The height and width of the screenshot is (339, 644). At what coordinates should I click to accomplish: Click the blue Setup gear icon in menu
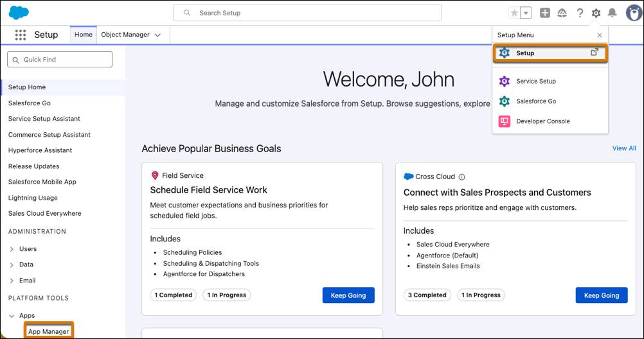point(505,53)
